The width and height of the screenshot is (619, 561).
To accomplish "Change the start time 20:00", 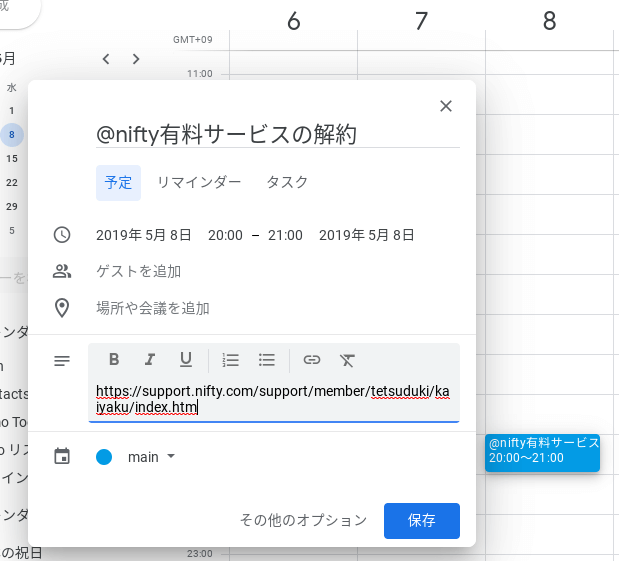I will [x=225, y=235].
